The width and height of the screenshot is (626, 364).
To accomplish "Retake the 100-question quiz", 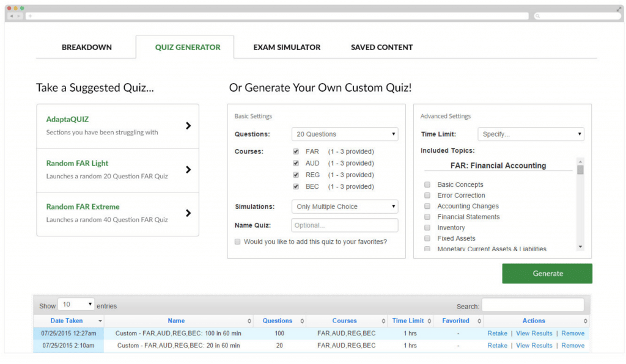I will tap(497, 333).
